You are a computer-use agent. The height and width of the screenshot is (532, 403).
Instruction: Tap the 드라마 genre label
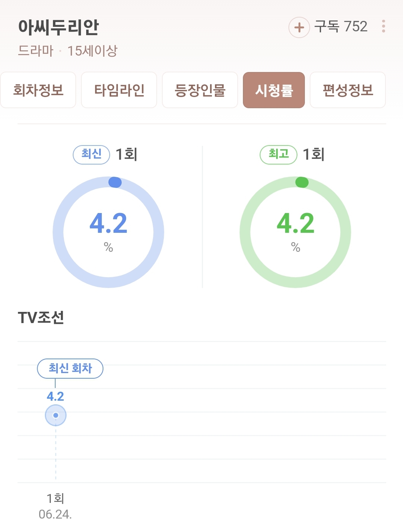[36, 51]
